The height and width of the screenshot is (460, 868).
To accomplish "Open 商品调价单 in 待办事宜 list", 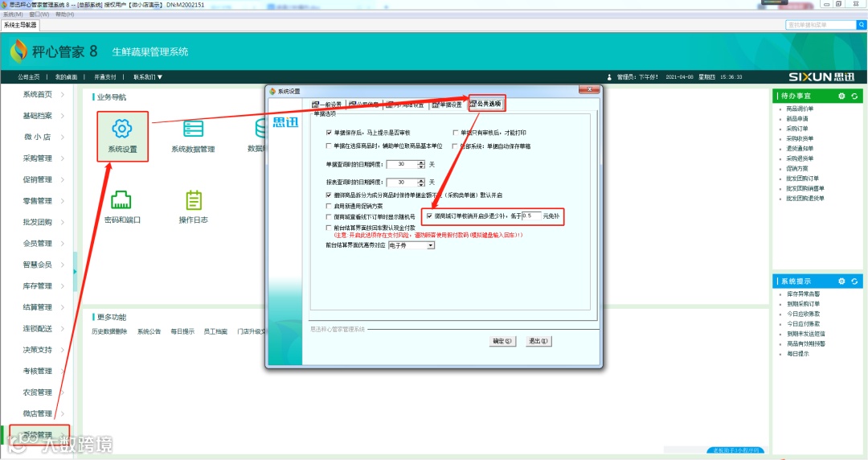I will click(x=800, y=109).
